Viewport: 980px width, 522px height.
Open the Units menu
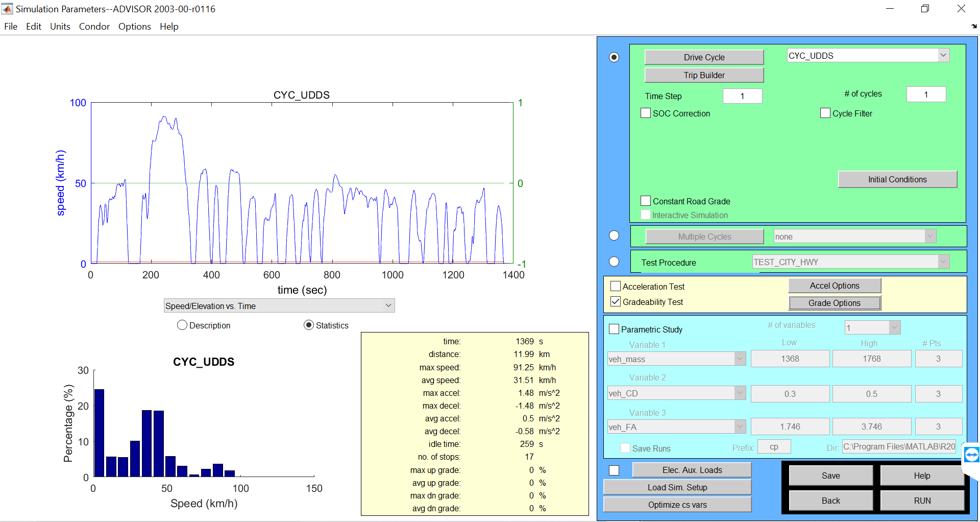click(60, 26)
